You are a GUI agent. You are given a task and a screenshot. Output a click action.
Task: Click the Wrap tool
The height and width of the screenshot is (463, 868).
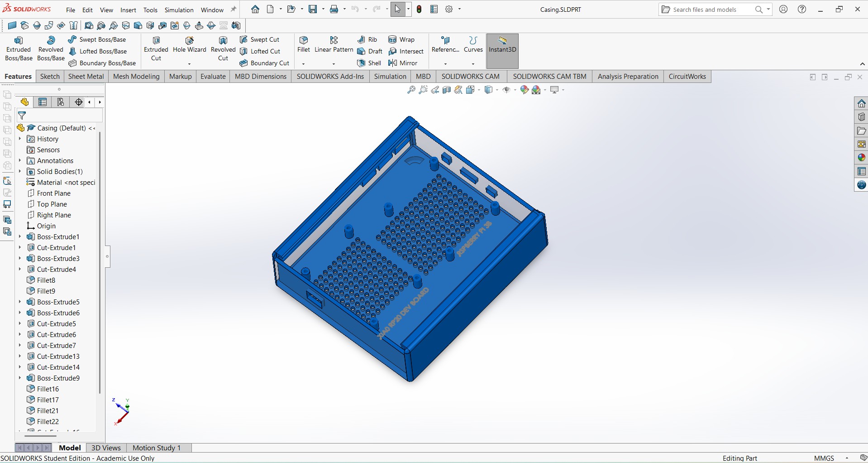point(401,40)
